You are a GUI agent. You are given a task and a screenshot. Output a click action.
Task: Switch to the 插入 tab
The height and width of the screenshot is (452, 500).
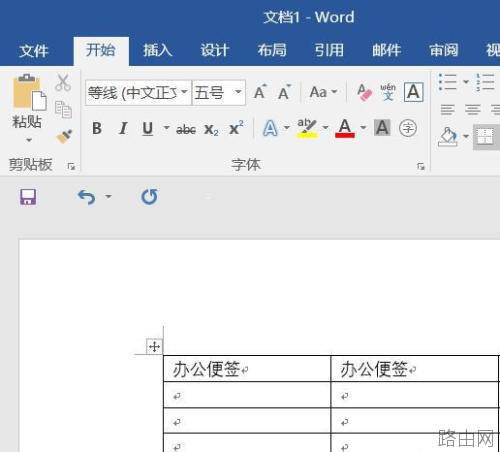(157, 50)
